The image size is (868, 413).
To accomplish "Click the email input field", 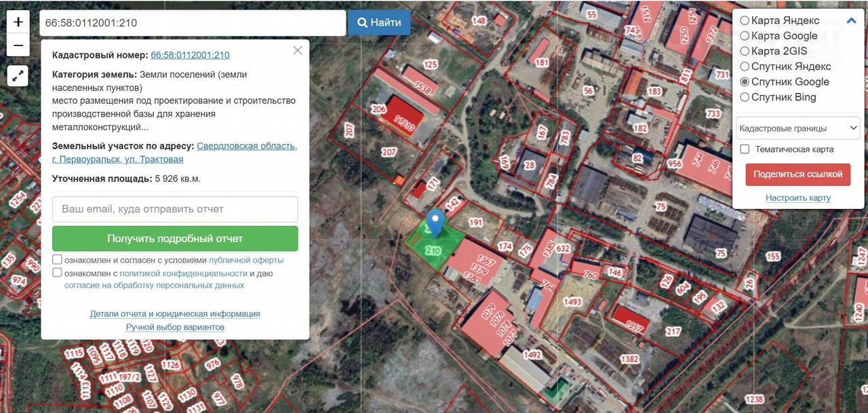I will click(x=175, y=209).
